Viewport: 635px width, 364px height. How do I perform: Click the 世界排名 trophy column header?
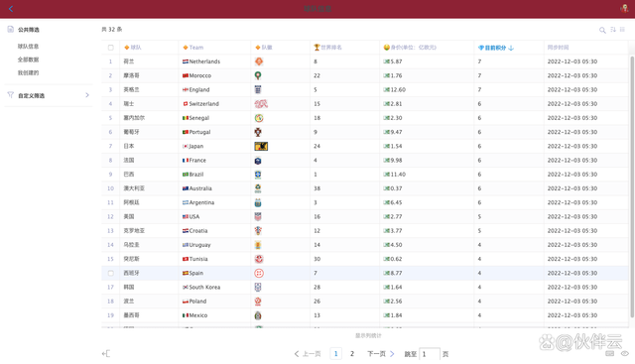pos(327,48)
